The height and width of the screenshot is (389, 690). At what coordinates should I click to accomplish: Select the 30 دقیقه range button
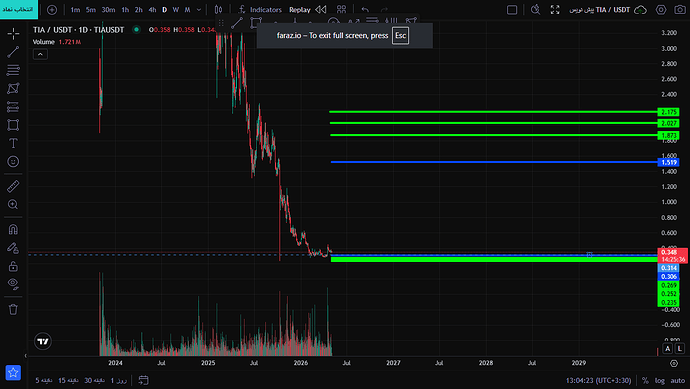coord(94,380)
